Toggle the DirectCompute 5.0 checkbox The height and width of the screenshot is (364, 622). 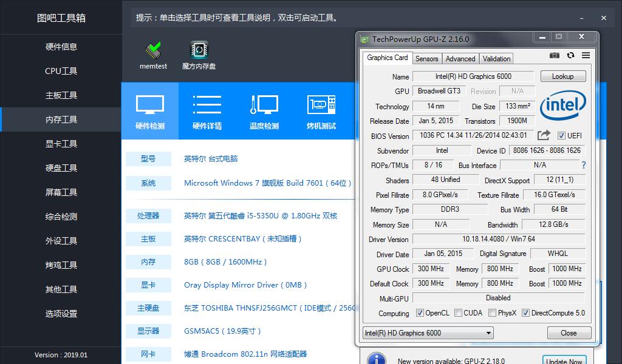[525, 313]
